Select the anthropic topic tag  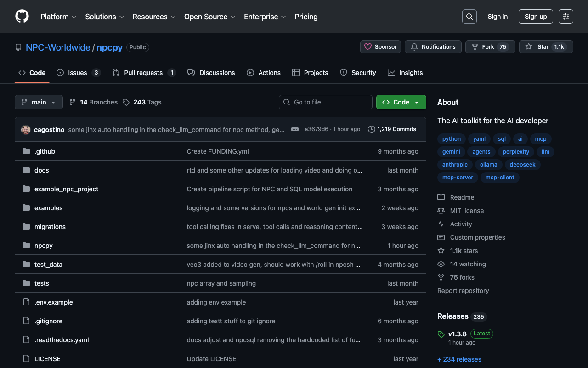(x=455, y=165)
